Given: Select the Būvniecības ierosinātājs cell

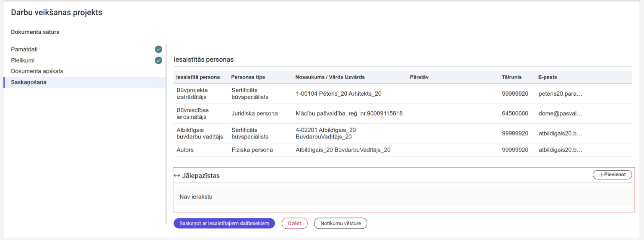Looking at the screenshot, I should tap(192, 113).
